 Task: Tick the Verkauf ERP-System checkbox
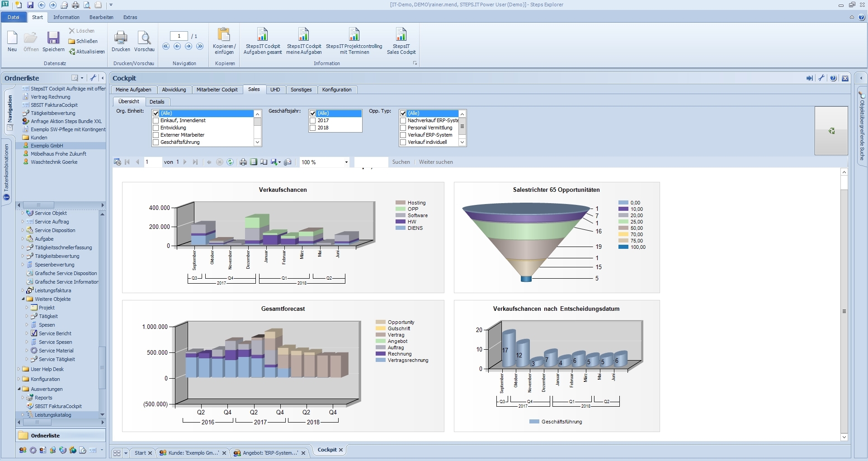(x=403, y=135)
